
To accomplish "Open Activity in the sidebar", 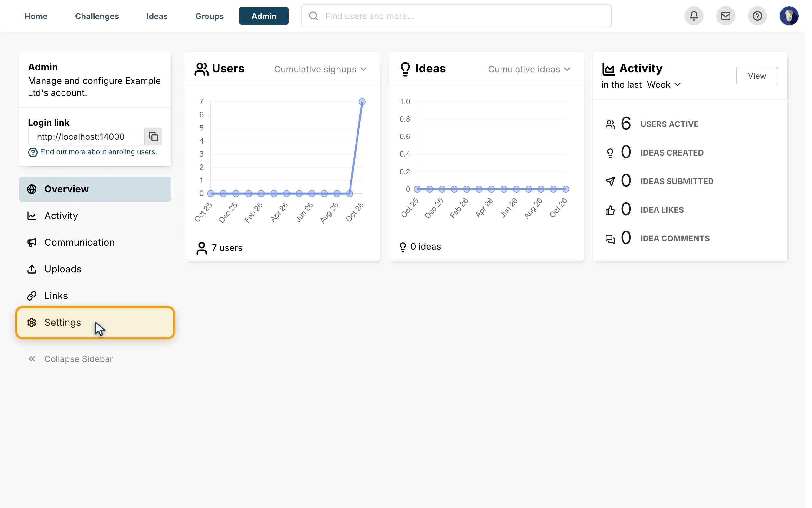I will click(x=95, y=216).
